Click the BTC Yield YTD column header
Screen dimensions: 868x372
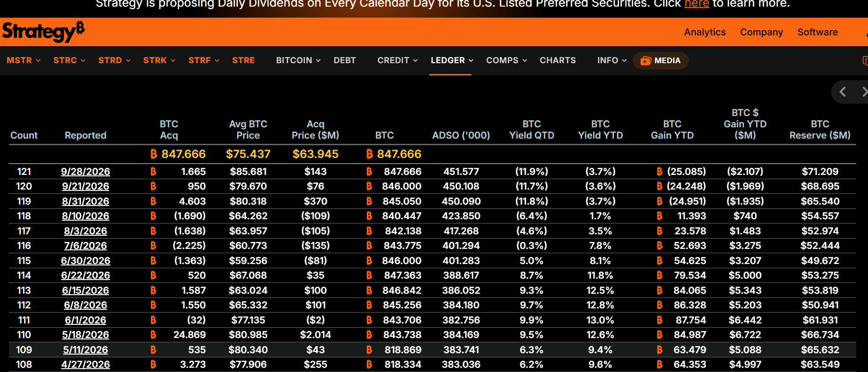click(601, 130)
